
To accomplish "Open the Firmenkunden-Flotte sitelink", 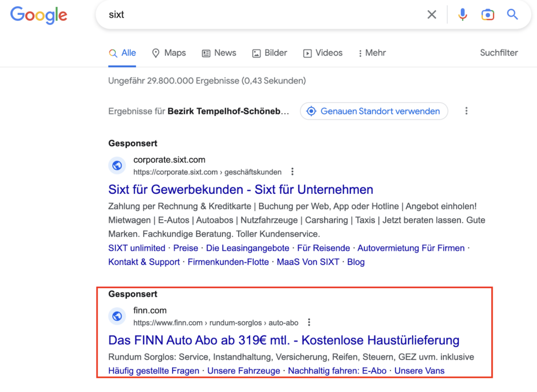I will coord(228,262).
